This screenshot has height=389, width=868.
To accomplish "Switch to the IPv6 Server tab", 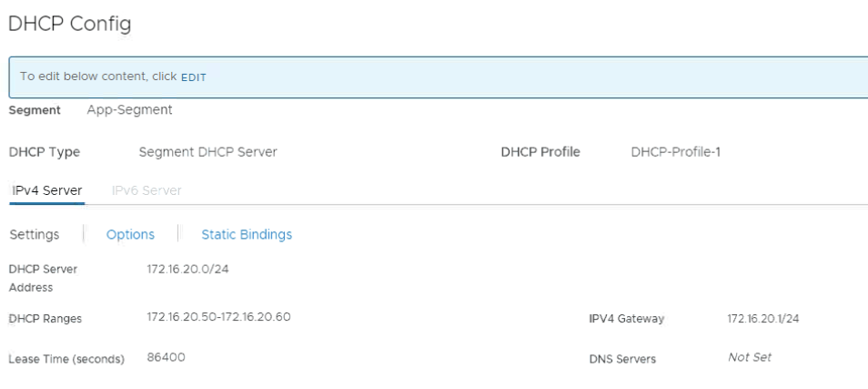I will (146, 190).
